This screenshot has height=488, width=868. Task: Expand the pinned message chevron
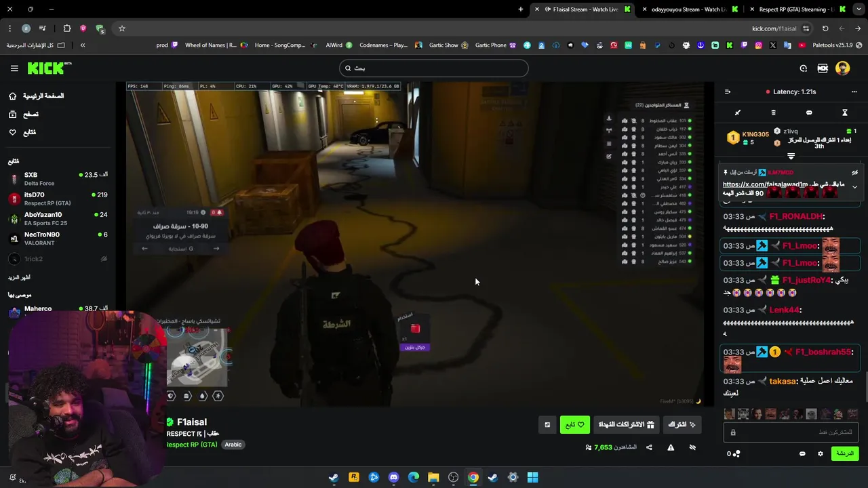pos(854,186)
